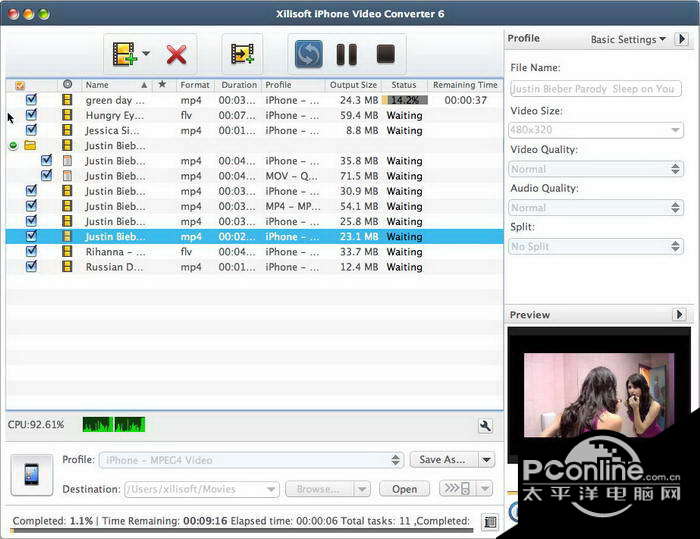Open the Basic Settings dropdown
The image size is (700, 539).
628,39
